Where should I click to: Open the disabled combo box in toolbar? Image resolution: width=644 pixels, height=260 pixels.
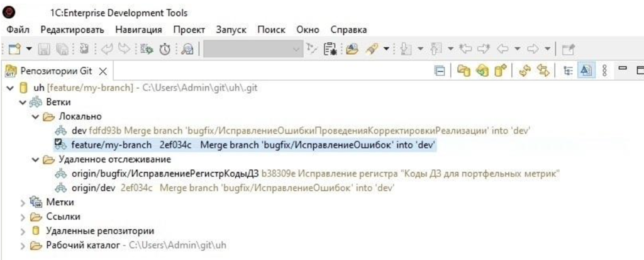pos(253,48)
